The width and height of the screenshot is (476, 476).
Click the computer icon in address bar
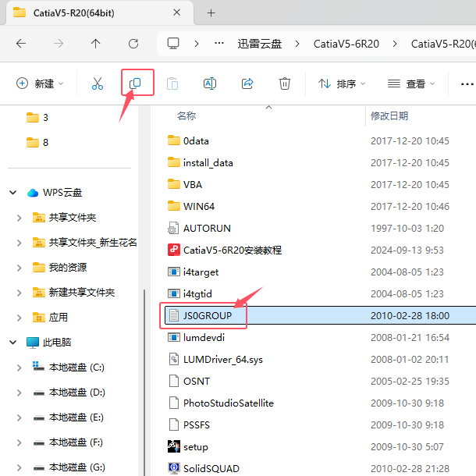point(173,44)
